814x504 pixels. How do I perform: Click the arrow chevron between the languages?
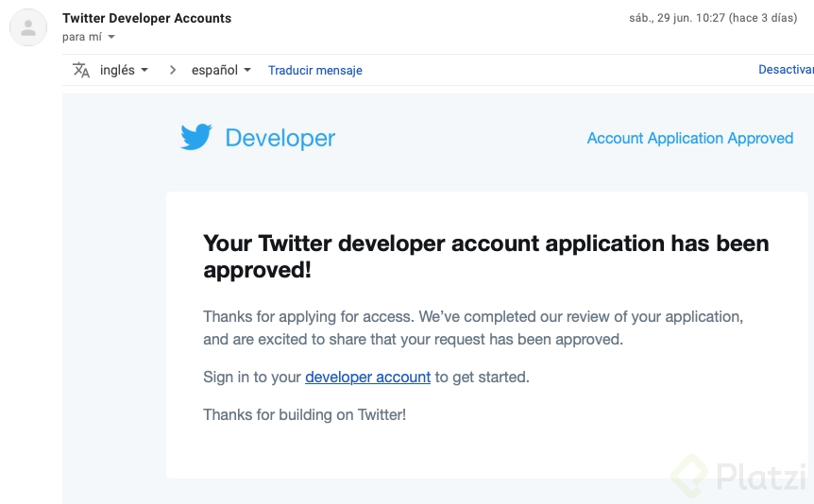tap(173, 70)
